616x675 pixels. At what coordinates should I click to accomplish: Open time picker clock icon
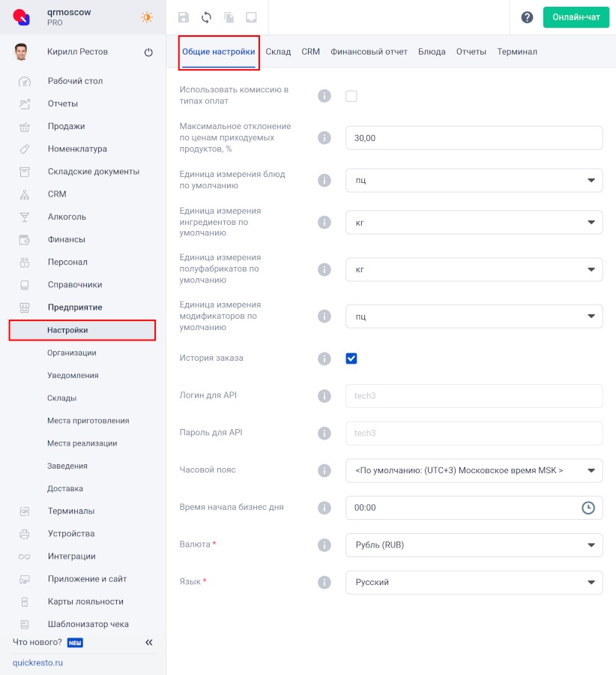point(588,508)
